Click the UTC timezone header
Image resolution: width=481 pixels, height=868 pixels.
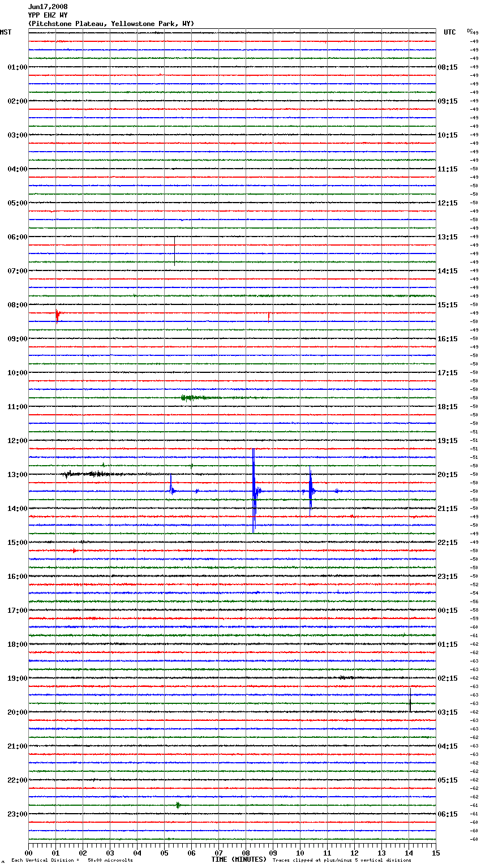point(450,32)
